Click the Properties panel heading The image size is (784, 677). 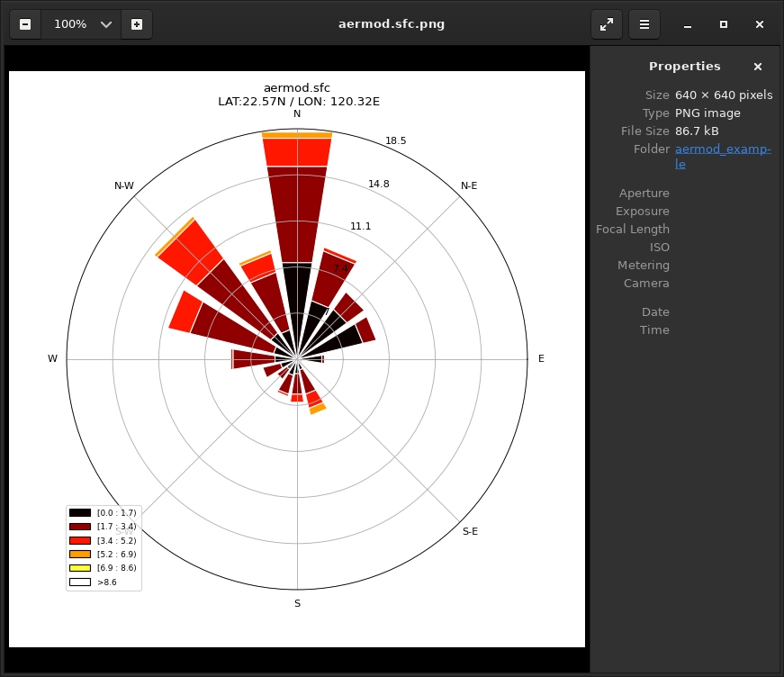(x=684, y=67)
